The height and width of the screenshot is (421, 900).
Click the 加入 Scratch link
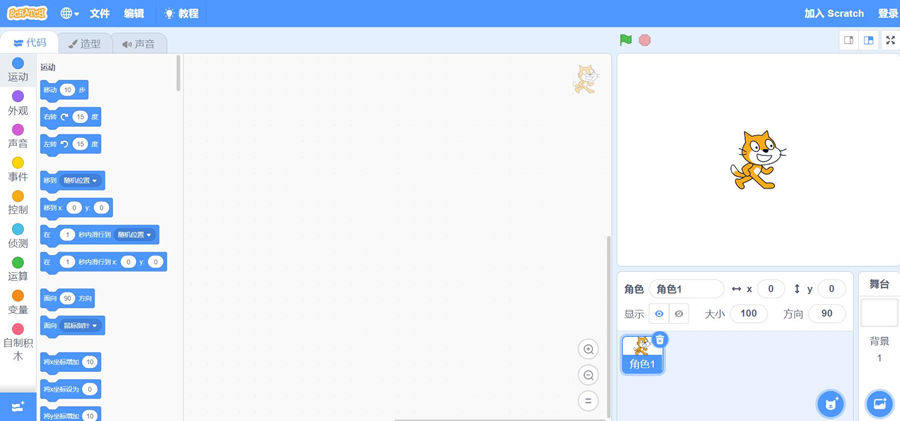(833, 14)
